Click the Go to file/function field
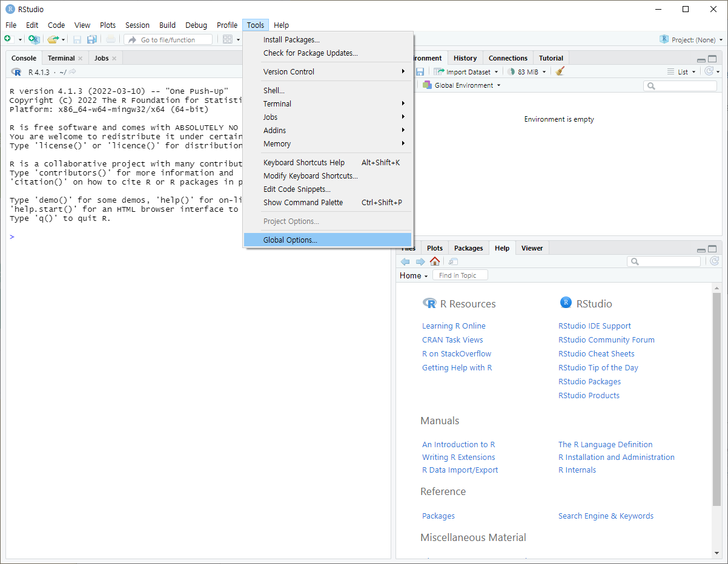Screen dimensions: 728x564 click(x=168, y=39)
